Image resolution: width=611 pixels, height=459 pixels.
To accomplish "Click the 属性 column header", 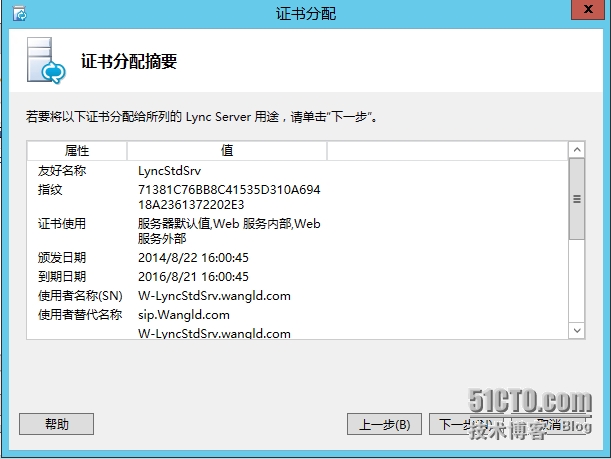I will pyautogui.click(x=77, y=150).
